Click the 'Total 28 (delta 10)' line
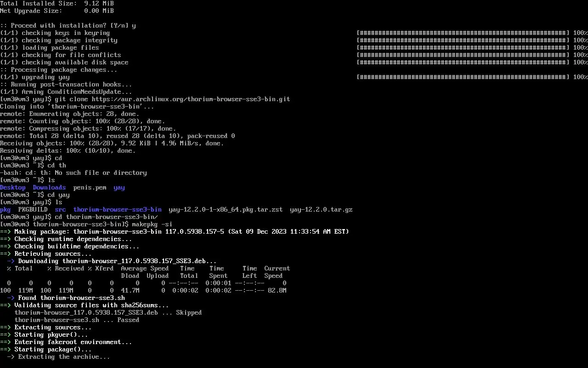The image size is (588, 368). [118, 136]
